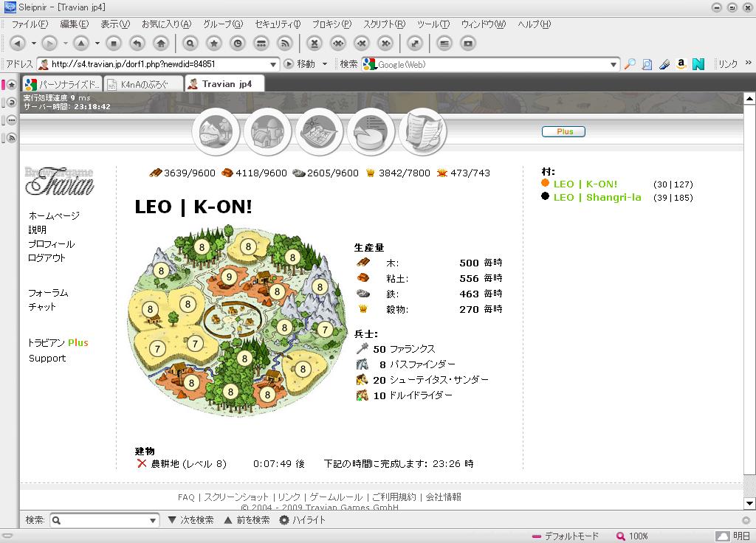The height and width of the screenshot is (543, 756).
Task: Click the blue N search engine icon
Action: tap(698, 64)
